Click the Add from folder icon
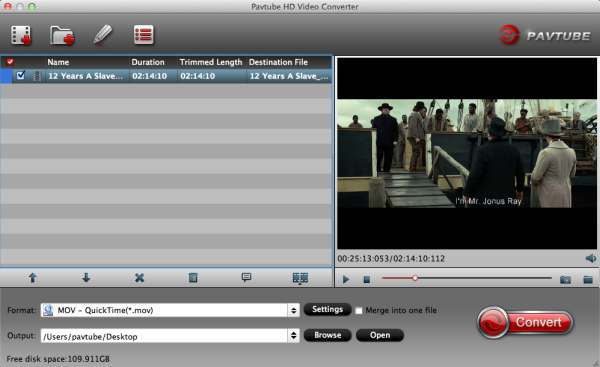 coord(62,35)
